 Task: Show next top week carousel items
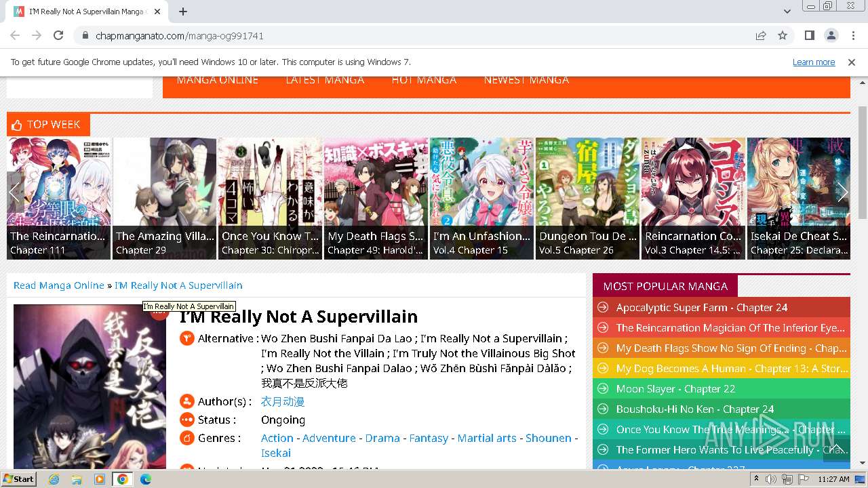coord(842,192)
